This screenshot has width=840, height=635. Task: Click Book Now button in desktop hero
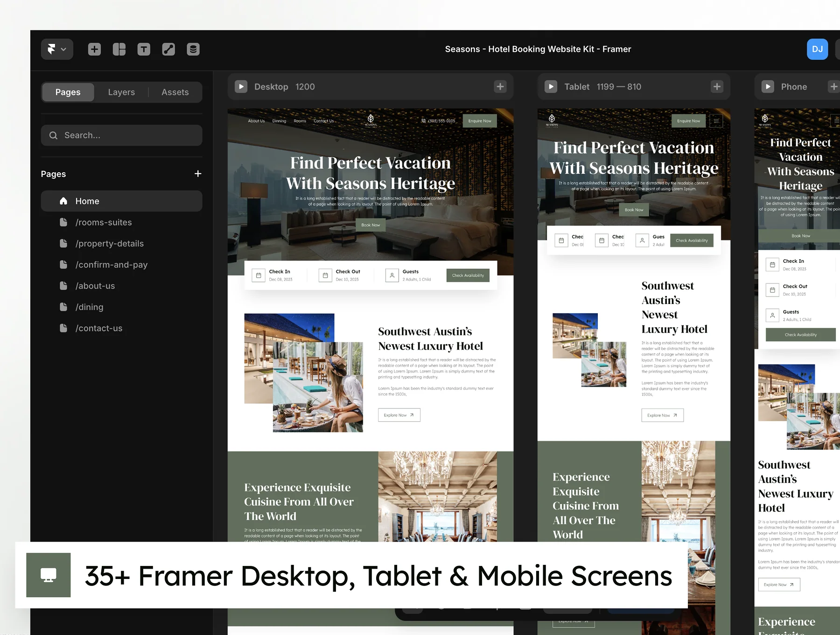pos(371,225)
